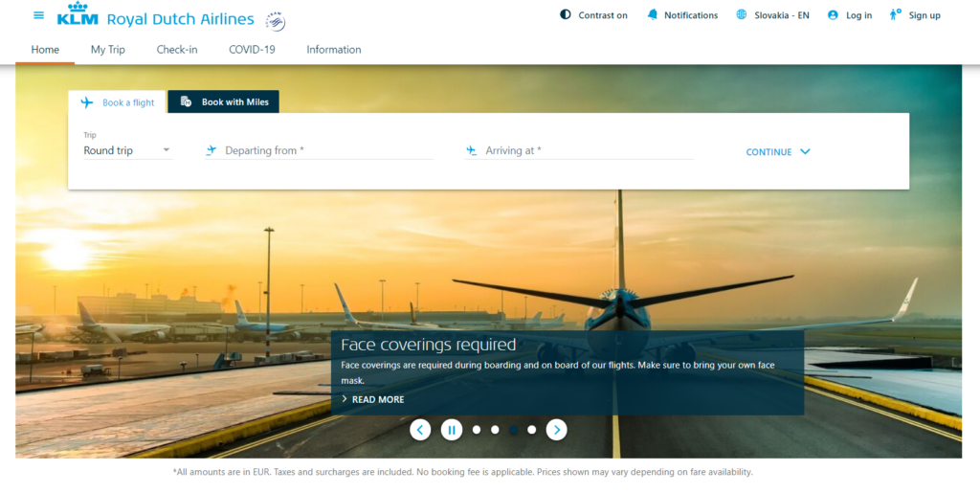Expand READ MORE on face coverings
The image size is (980, 493).
(x=373, y=399)
